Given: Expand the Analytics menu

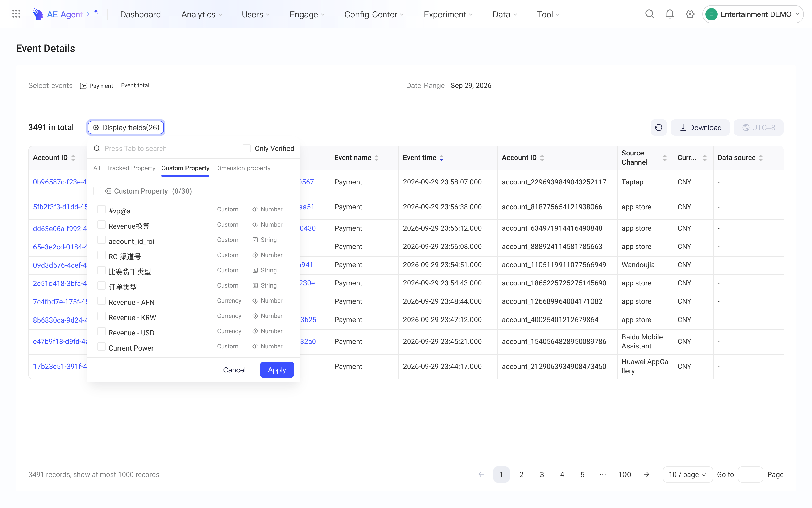Looking at the screenshot, I should [x=202, y=14].
